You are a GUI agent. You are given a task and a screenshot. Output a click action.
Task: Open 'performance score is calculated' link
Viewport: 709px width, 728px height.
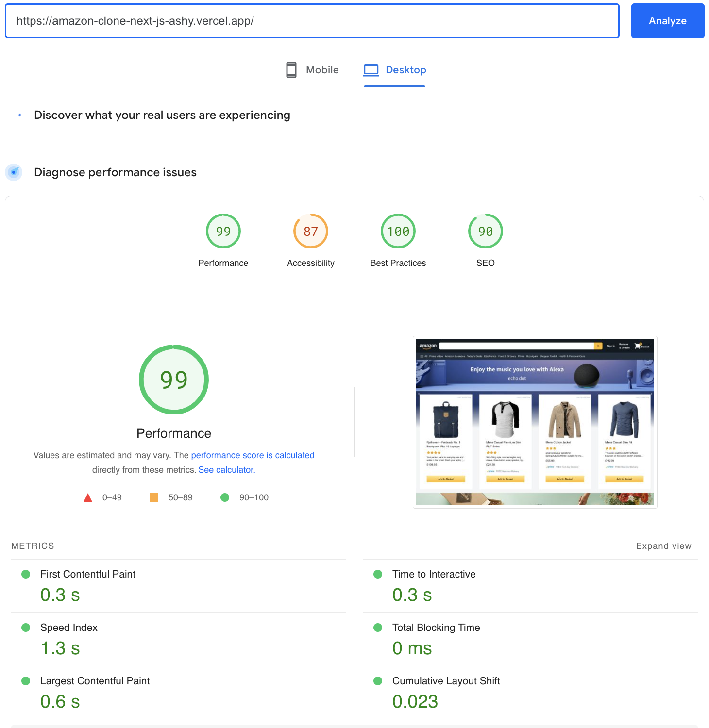pyautogui.click(x=253, y=455)
